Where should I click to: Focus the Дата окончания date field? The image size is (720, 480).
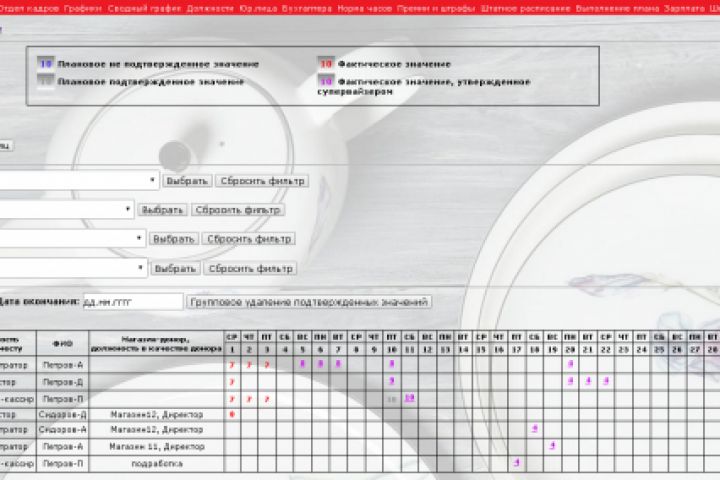click(133, 302)
